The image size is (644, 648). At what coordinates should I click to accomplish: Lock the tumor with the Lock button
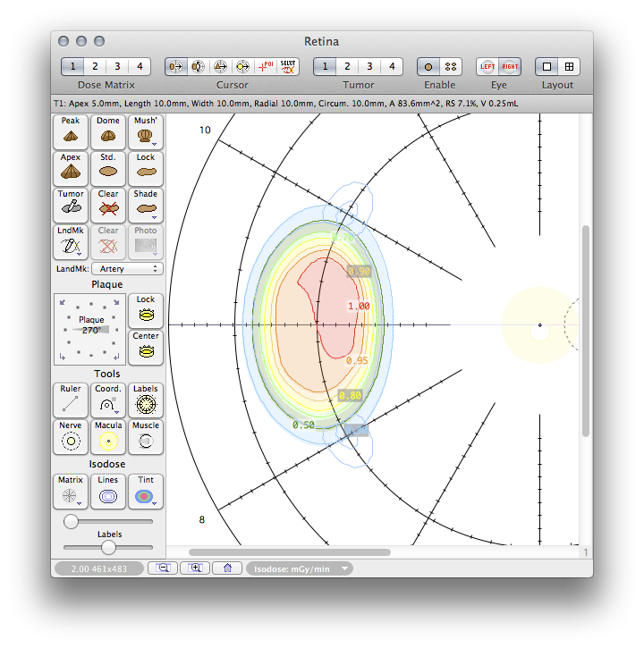146,169
